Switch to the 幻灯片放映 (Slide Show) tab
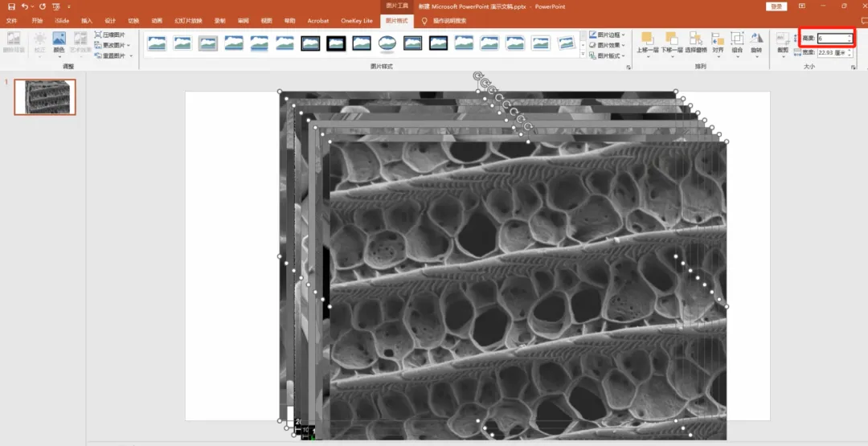 click(188, 20)
